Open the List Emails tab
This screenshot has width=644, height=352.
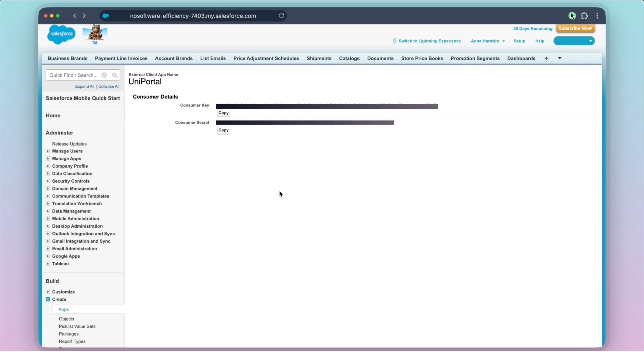[213, 58]
